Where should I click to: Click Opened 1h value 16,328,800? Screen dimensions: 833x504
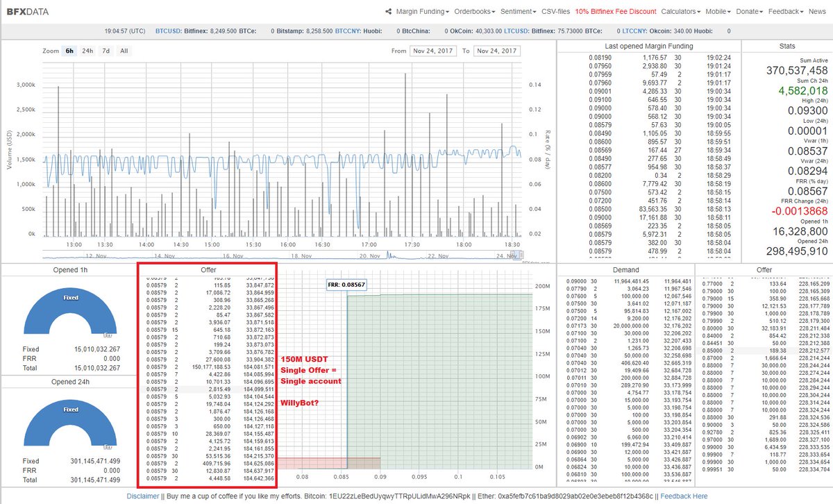(x=800, y=231)
